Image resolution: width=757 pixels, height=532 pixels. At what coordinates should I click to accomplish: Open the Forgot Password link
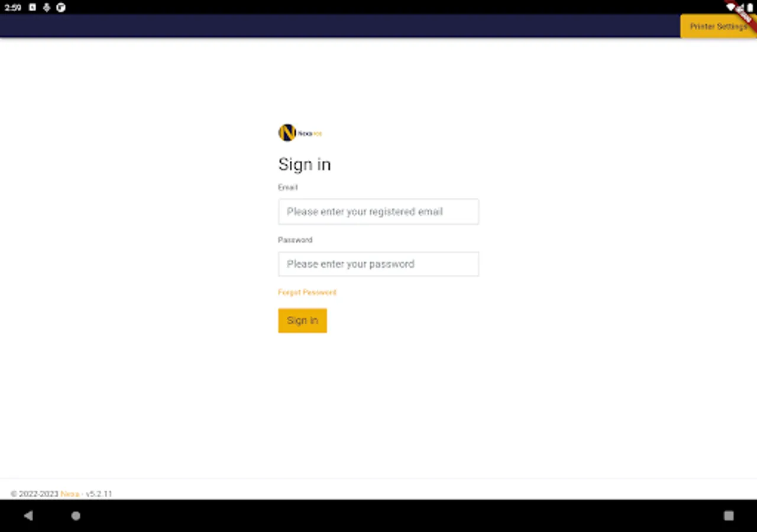(x=307, y=292)
